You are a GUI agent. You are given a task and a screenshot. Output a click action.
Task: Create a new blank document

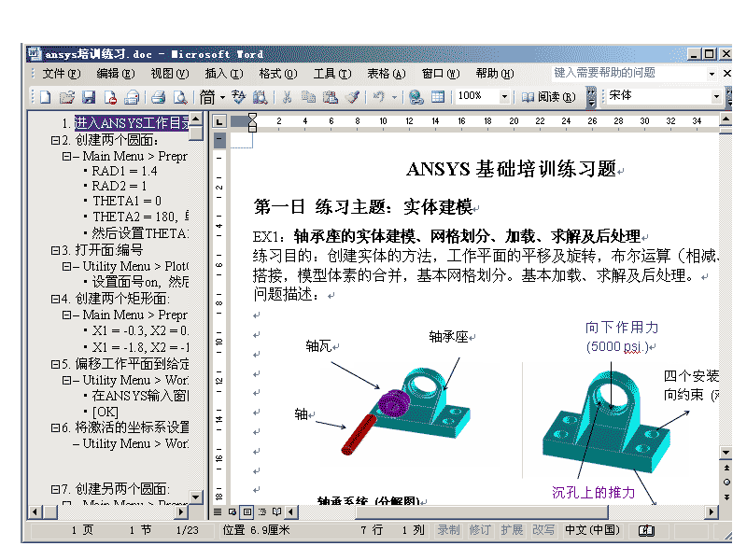[45, 97]
